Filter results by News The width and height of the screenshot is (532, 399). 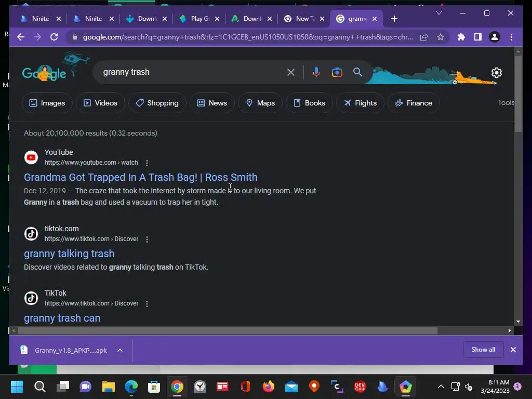coord(212,103)
